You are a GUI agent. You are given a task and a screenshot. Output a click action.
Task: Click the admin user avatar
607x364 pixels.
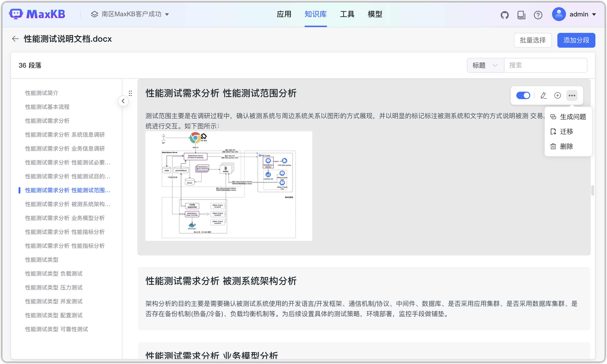tap(559, 14)
